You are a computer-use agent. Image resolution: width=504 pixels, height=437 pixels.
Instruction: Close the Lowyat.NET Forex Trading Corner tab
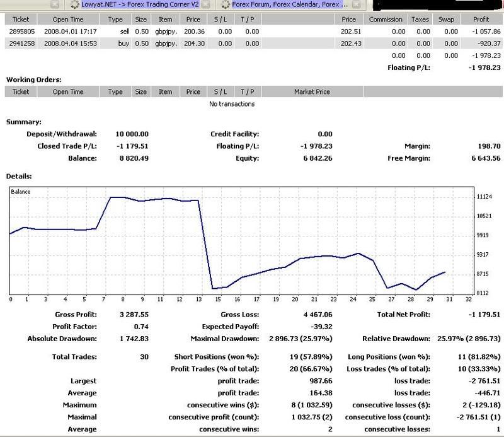(x=203, y=4)
